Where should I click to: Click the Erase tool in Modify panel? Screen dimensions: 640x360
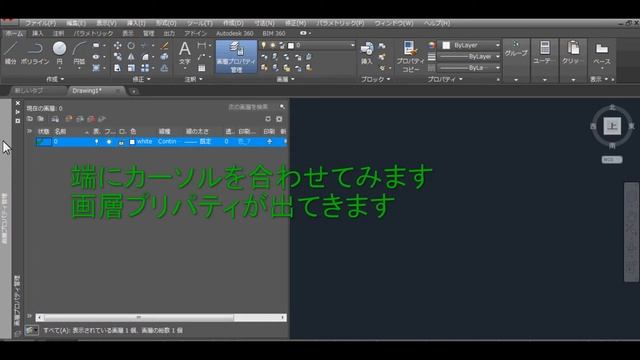(x=164, y=45)
